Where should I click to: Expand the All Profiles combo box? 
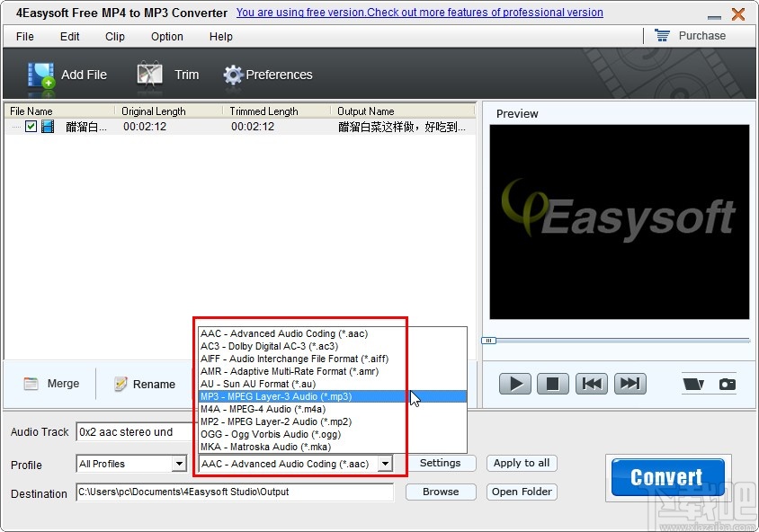click(177, 464)
